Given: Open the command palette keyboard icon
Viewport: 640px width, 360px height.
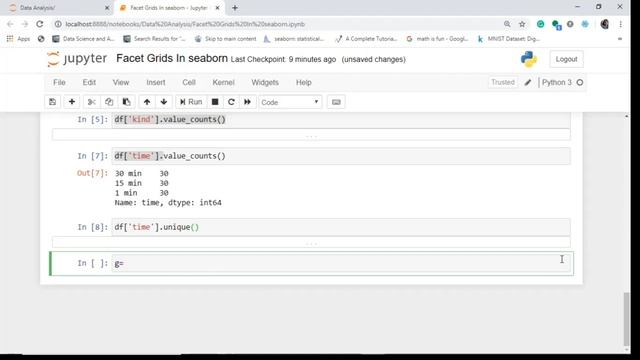Looking at the screenshot, I should 336,102.
